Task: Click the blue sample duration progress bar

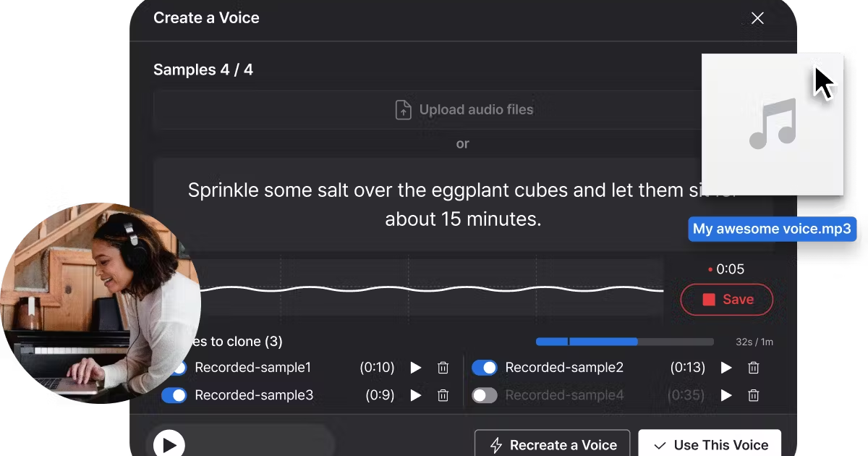Action: (587, 342)
